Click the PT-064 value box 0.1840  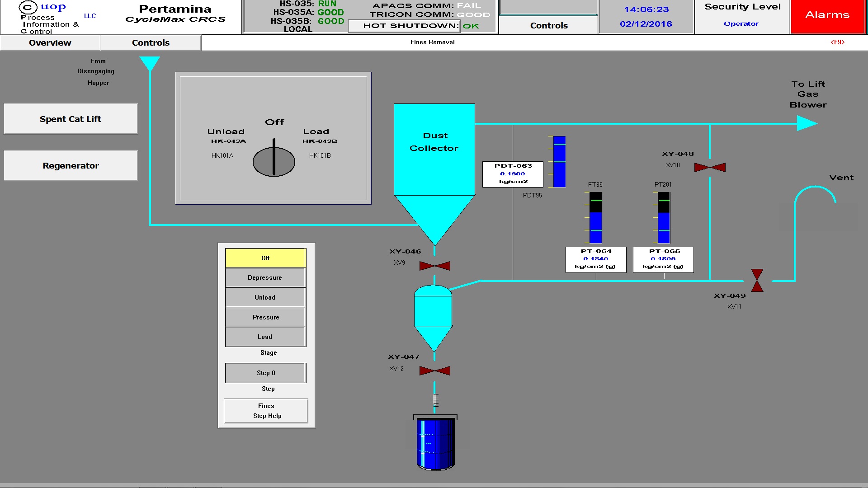click(x=596, y=259)
